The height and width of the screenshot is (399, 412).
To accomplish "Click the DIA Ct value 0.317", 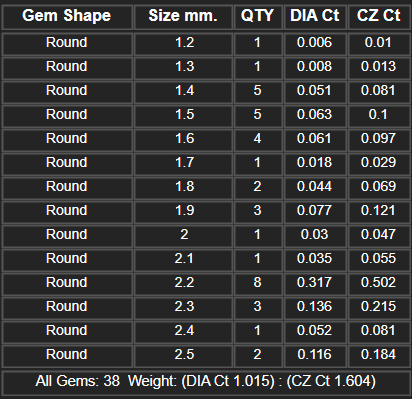I will (x=315, y=283).
